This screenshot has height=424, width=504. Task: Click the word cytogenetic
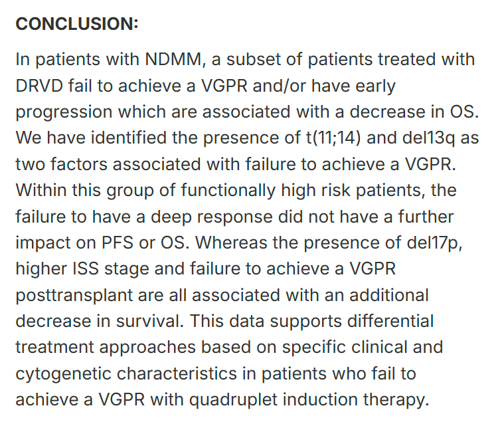63,374
